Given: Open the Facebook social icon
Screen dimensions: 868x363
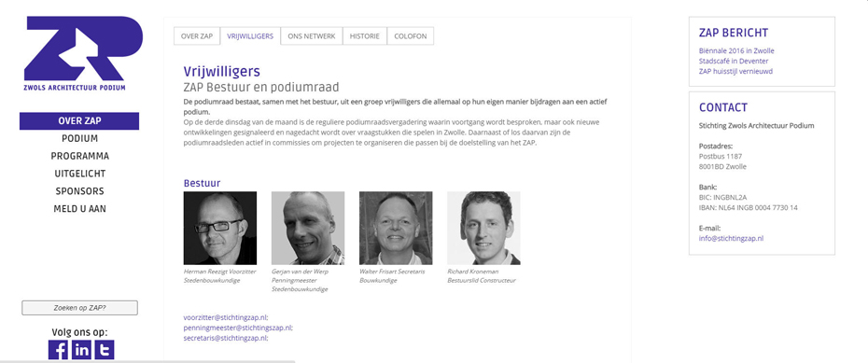Looking at the screenshot, I should (58, 350).
